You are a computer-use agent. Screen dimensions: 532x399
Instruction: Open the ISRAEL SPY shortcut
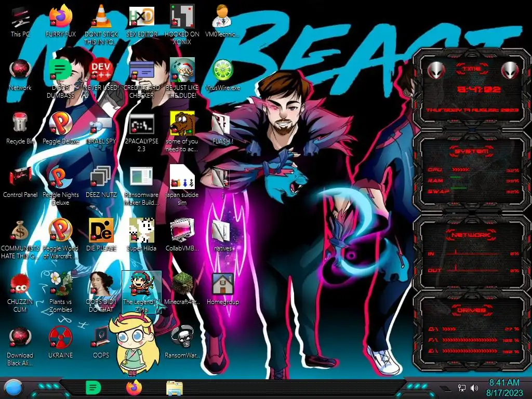pyautogui.click(x=101, y=125)
